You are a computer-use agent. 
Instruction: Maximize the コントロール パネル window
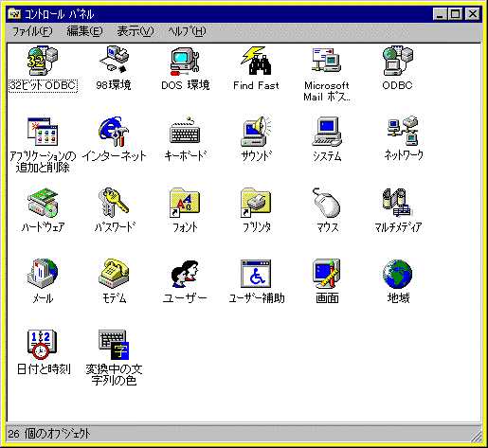pyautogui.click(x=455, y=14)
